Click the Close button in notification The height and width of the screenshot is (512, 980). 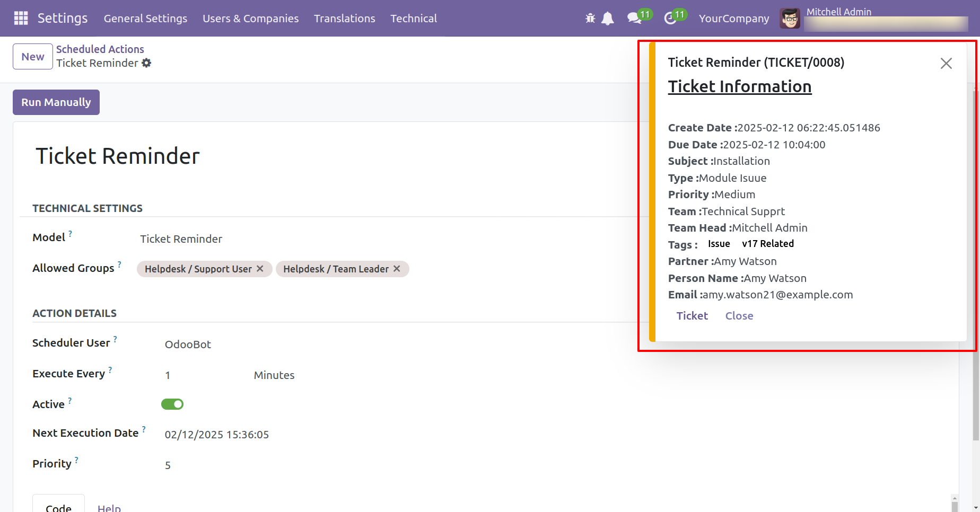click(x=739, y=316)
